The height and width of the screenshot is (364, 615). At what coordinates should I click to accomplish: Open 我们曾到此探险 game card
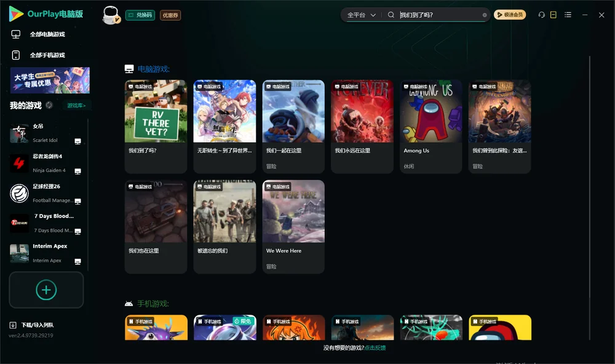pos(499,126)
